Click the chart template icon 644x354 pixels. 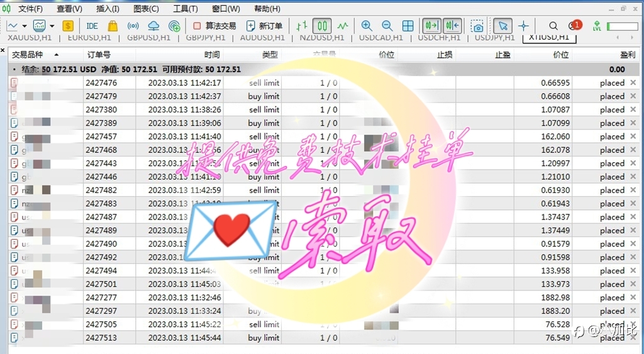(40, 26)
